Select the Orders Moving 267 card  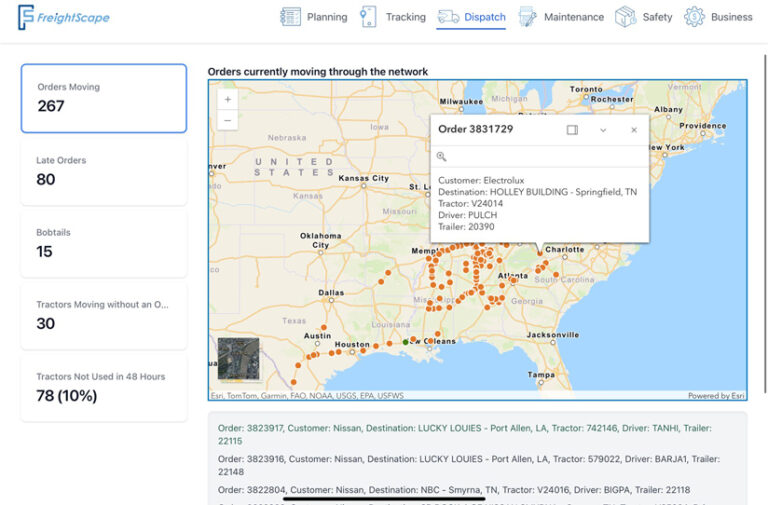(x=104, y=98)
